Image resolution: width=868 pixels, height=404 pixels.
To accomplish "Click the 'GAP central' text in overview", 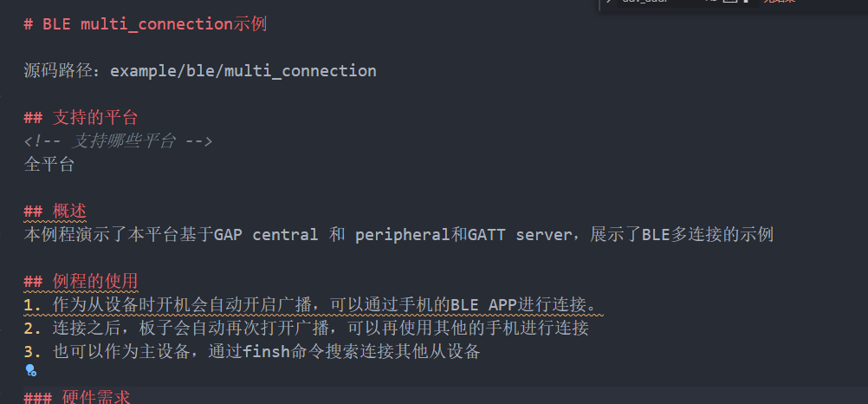I will 266,234.
